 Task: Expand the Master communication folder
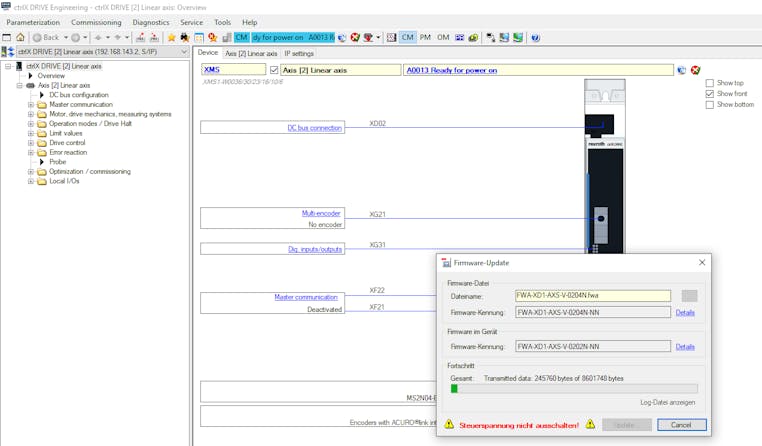click(x=31, y=104)
